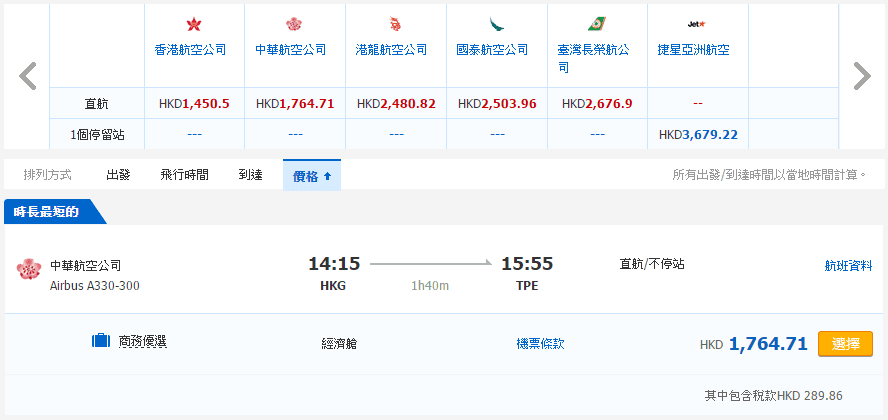Click the China Airlines logo in header

(294, 25)
